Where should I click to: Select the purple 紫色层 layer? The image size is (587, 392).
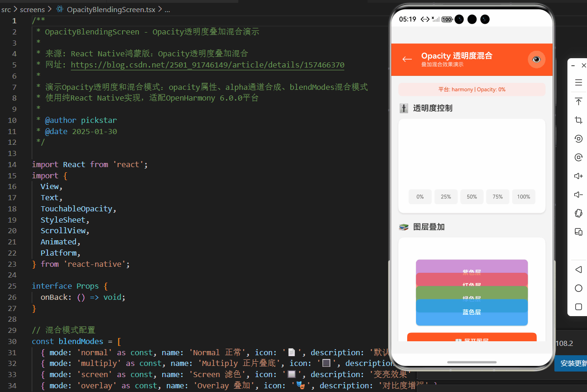tap(472, 266)
